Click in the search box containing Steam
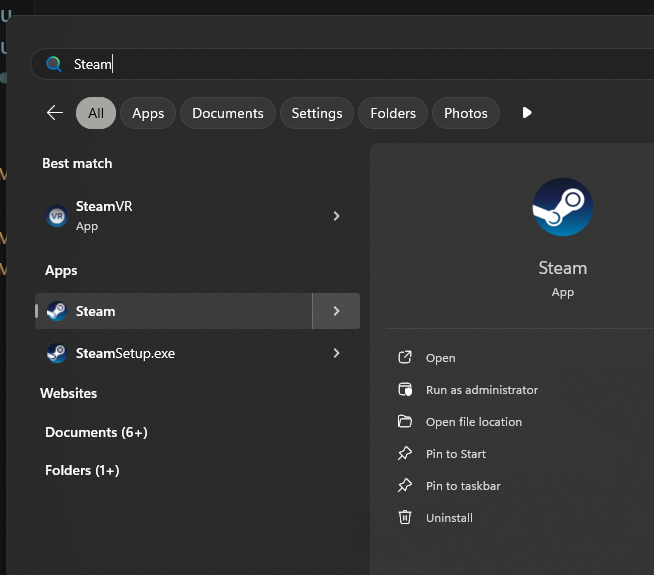 342,64
